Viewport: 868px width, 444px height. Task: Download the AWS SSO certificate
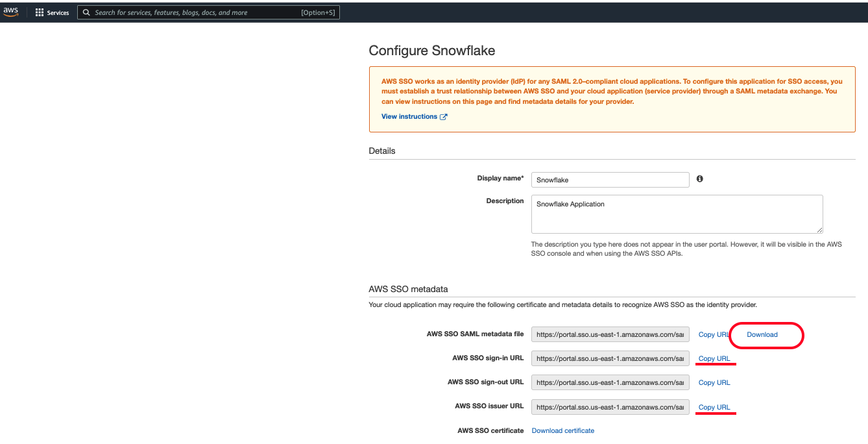[x=562, y=430]
